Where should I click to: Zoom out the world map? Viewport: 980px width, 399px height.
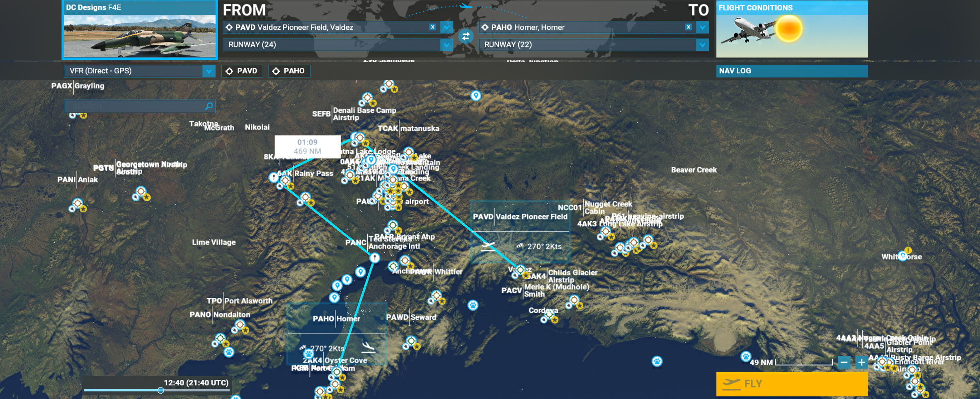(844, 363)
